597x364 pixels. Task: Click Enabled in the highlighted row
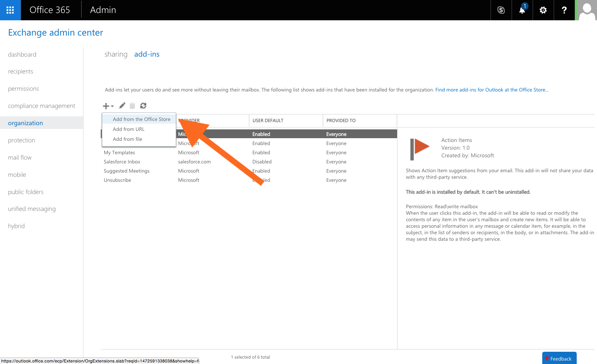[x=261, y=134]
